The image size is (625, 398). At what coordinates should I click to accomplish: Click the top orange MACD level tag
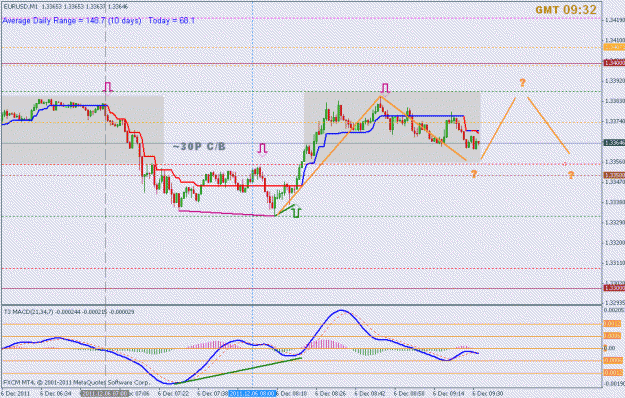[612, 323]
